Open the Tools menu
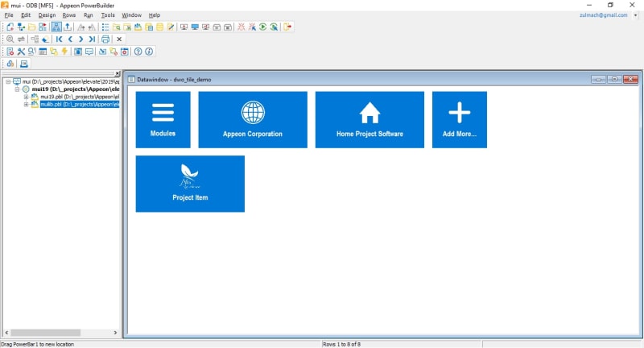The width and height of the screenshot is (644, 348). tap(108, 15)
